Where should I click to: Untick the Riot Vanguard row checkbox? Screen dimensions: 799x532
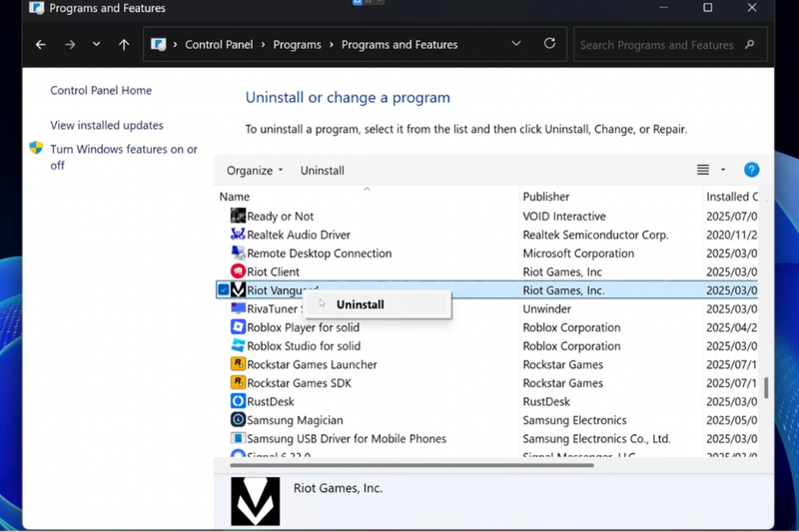(223, 290)
